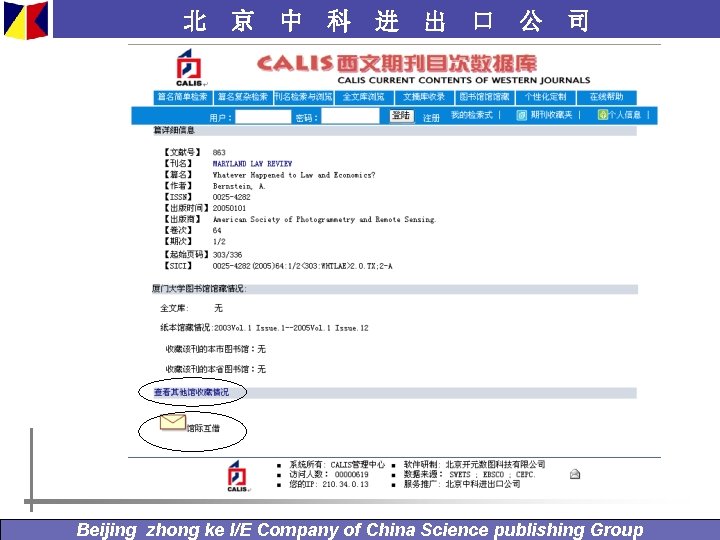Image resolution: width=720 pixels, height=540 pixels.
Task: Click footer IP address 210.34.0.13
Action: pyautogui.click(x=345, y=484)
